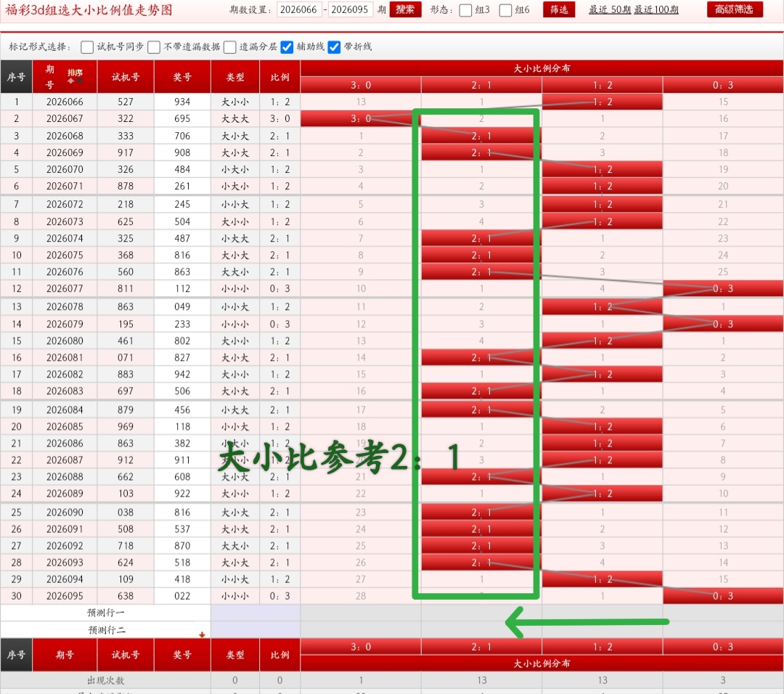Show 最近100期 results

click(656, 10)
